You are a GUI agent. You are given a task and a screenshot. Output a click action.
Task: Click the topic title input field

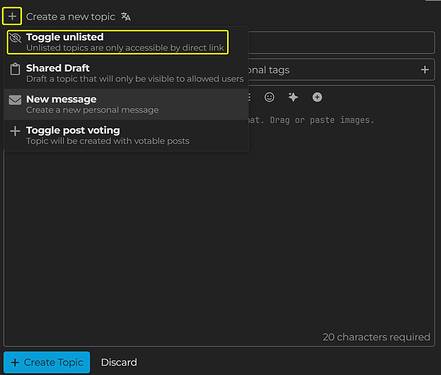[x=341, y=42]
